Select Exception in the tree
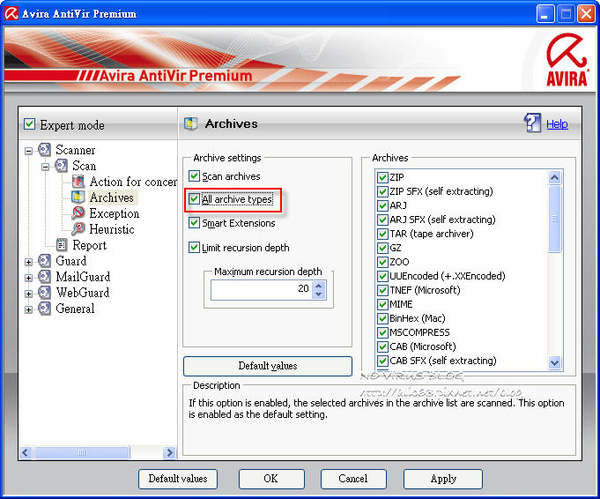This screenshot has width=600, height=499. pyautogui.click(x=114, y=214)
